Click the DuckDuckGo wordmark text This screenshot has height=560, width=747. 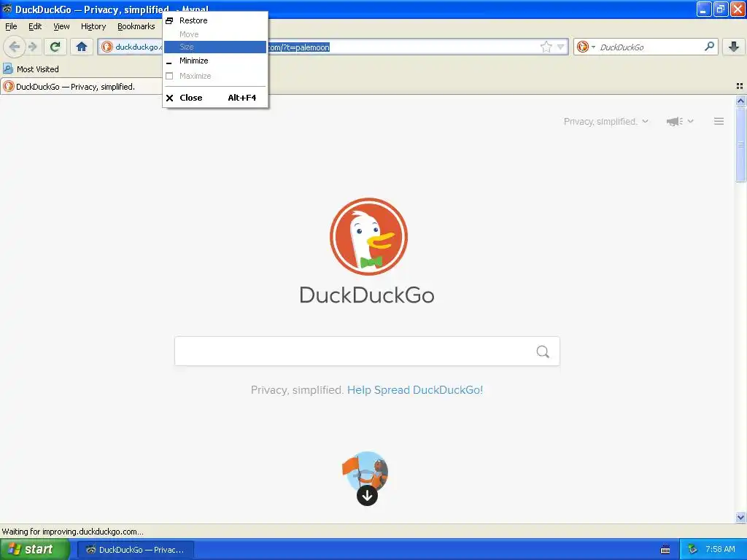[367, 295]
